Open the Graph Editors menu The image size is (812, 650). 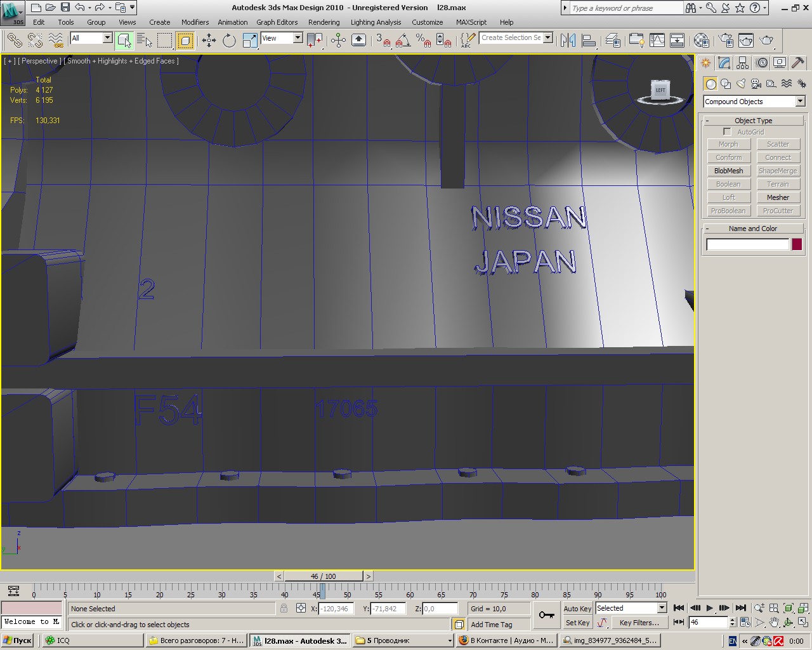pyautogui.click(x=277, y=22)
